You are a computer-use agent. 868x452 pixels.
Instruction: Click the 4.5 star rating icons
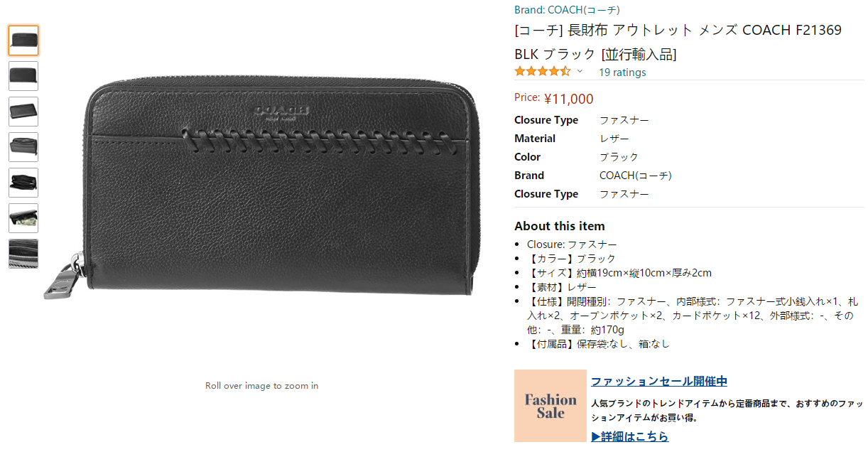[x=543, y=72]
